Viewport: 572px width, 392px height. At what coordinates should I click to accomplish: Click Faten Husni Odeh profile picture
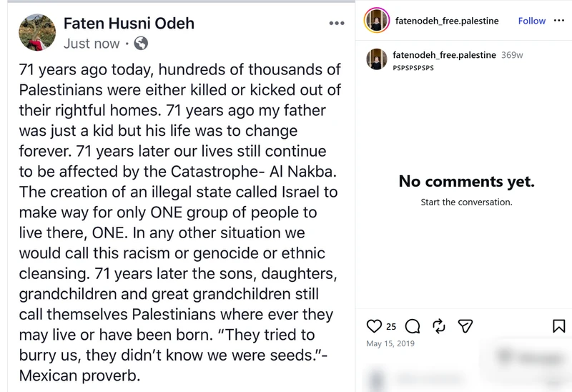(37, 32)
